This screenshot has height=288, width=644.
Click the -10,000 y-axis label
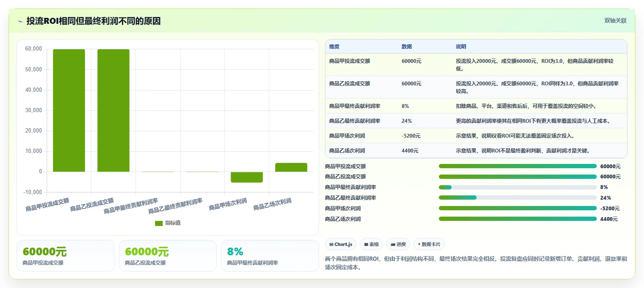click(x=33, y=192)
